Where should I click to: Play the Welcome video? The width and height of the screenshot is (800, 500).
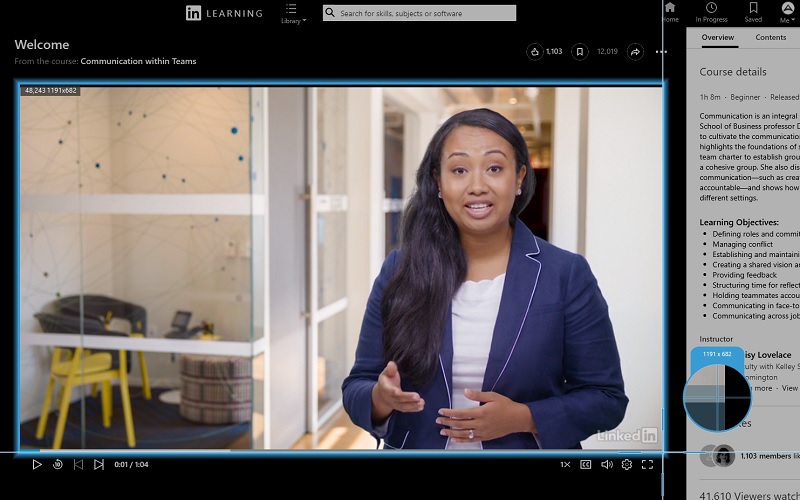(37, 464)
